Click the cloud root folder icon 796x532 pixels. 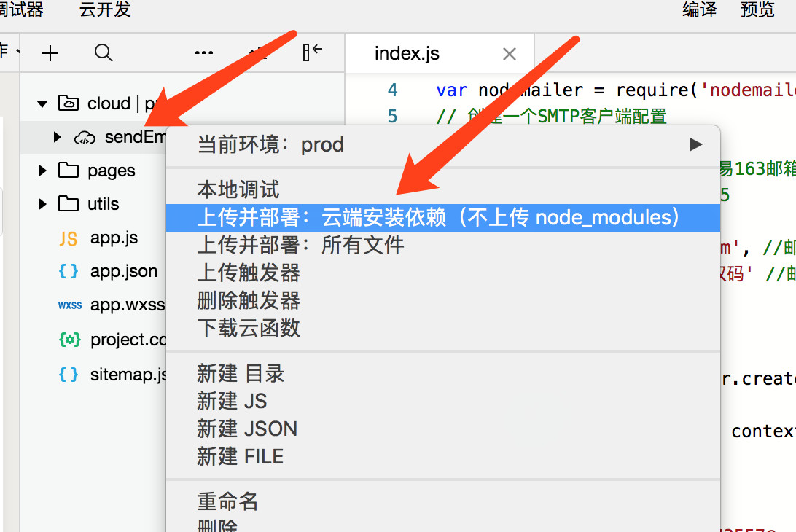tap(69, 103)
